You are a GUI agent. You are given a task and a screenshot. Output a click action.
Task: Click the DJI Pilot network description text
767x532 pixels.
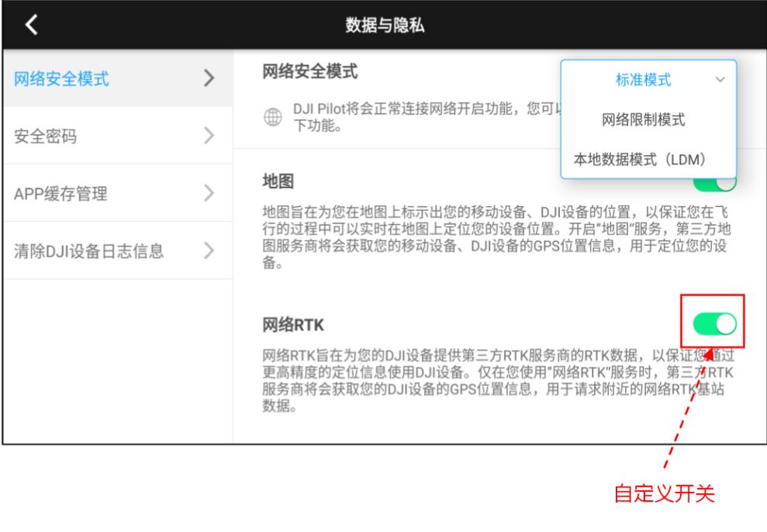tap(426, 117)
